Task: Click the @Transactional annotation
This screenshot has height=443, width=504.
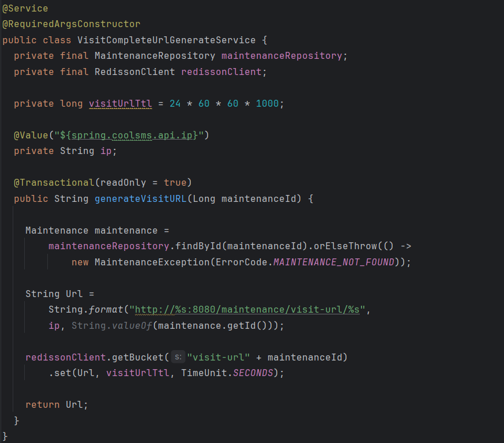Action: [54, 183]
